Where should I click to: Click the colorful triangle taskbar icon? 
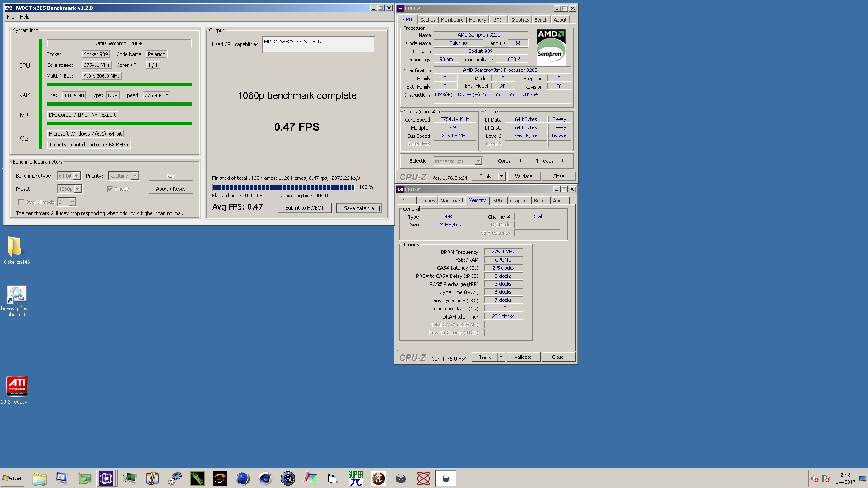tap(311, 479)
